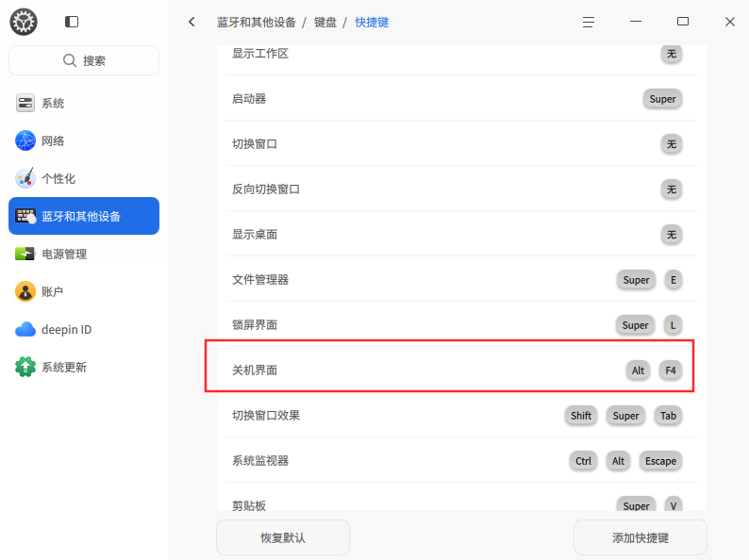Click the Alt key in 关机界面 row

pos(639,371)
